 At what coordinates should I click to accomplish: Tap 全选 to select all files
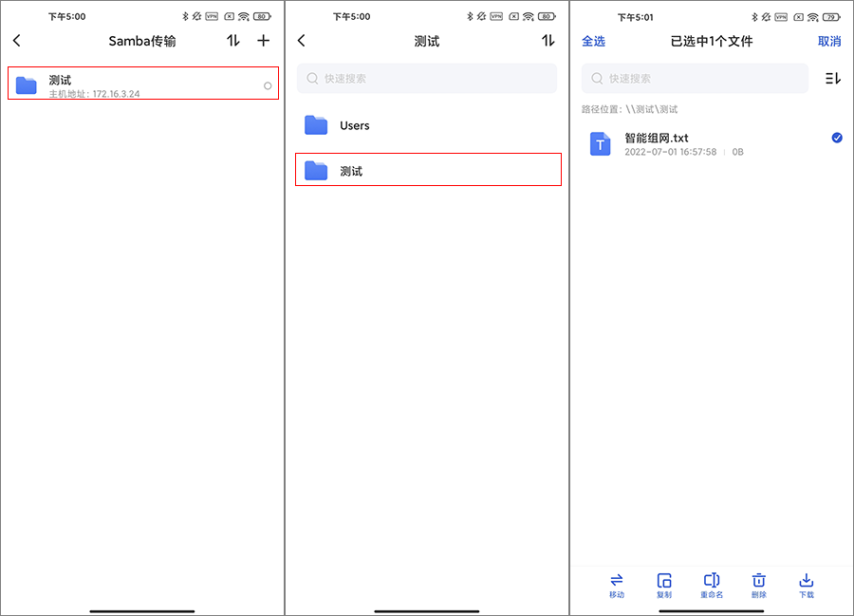[593, 41]
